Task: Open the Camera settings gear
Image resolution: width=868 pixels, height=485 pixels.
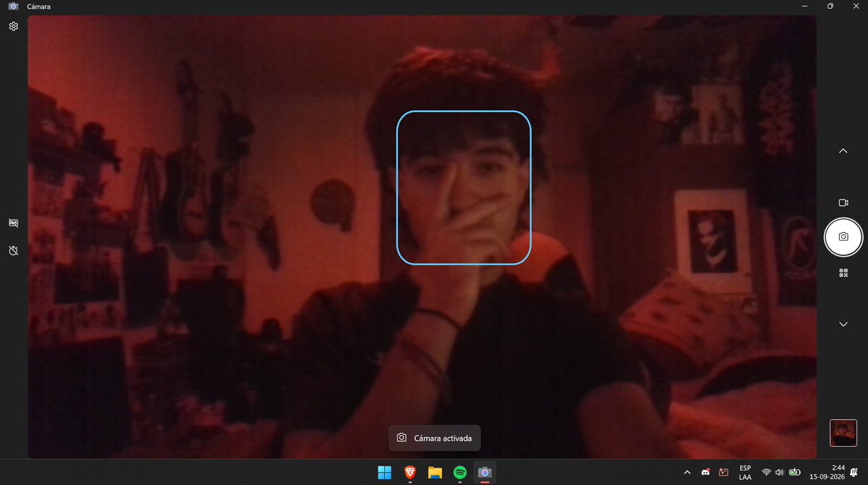Action: click(x=13, y=26)
